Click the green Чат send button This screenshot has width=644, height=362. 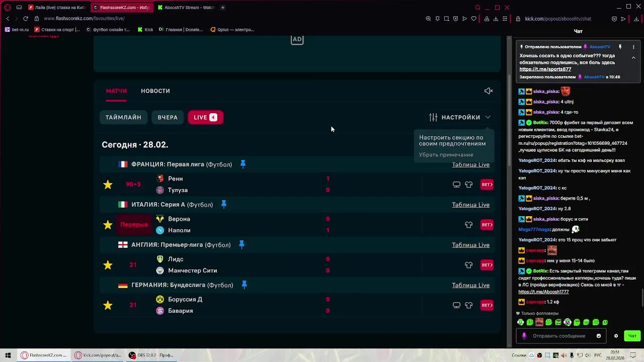(632, 336)
